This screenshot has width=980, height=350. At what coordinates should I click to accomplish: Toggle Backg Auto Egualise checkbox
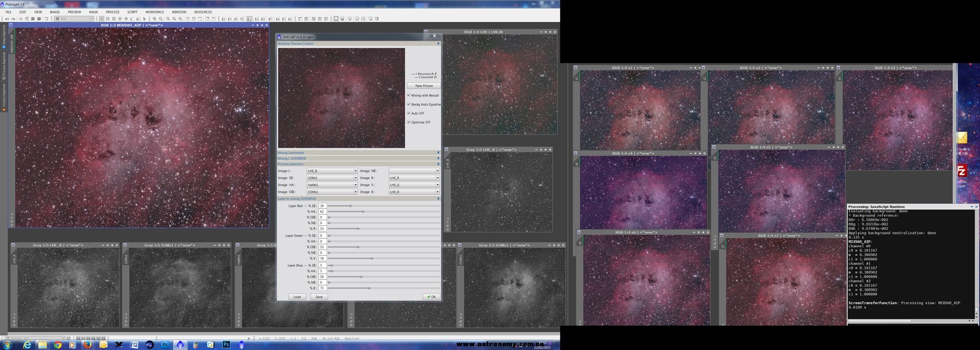tap(409, 104)
